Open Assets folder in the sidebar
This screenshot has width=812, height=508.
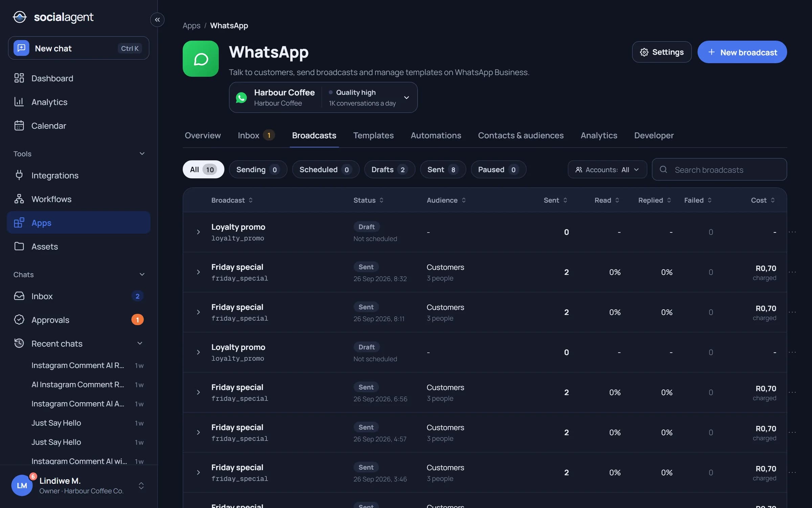(x=78, y=247)
